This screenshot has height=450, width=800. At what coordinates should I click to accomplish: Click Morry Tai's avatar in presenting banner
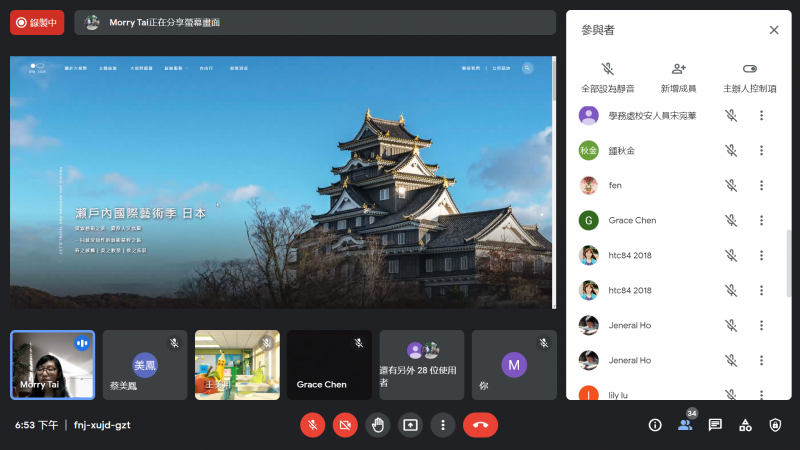pyautogui.click(x=92, y=22)
